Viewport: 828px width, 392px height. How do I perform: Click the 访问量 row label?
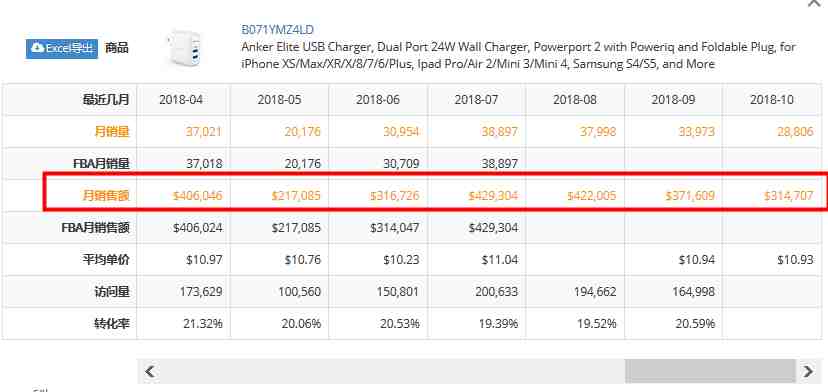point(112,292)
